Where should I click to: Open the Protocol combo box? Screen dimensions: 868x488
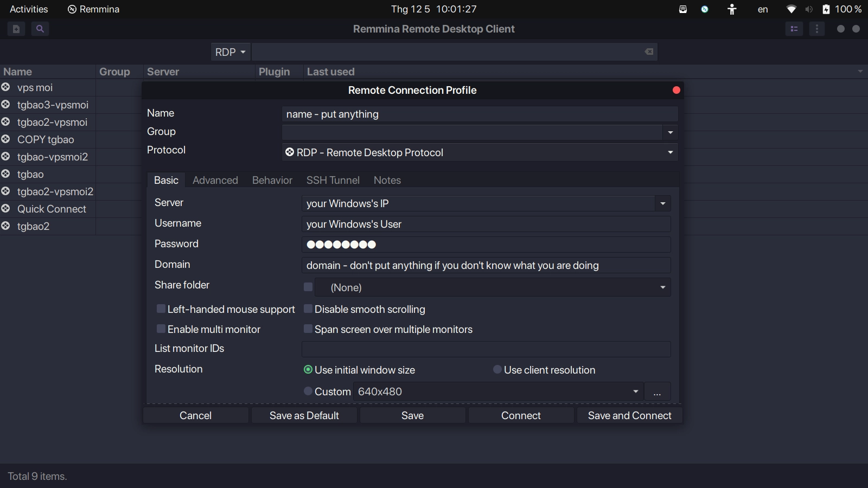click(x=480, y=152)
